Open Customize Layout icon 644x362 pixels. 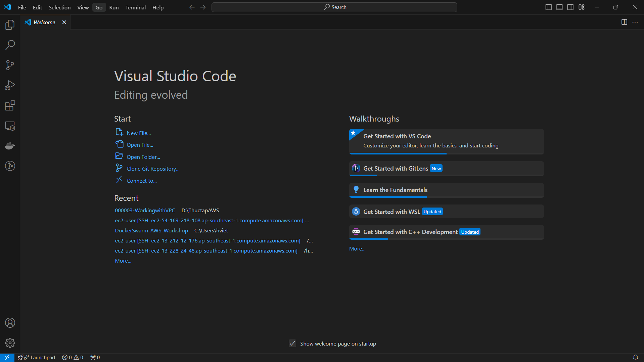[x=582, y=7]
